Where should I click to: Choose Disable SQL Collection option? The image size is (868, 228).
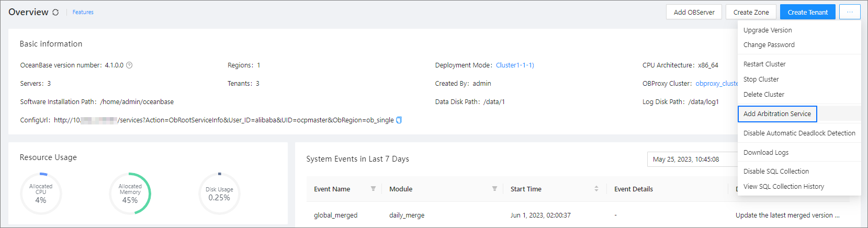[776, 172]
